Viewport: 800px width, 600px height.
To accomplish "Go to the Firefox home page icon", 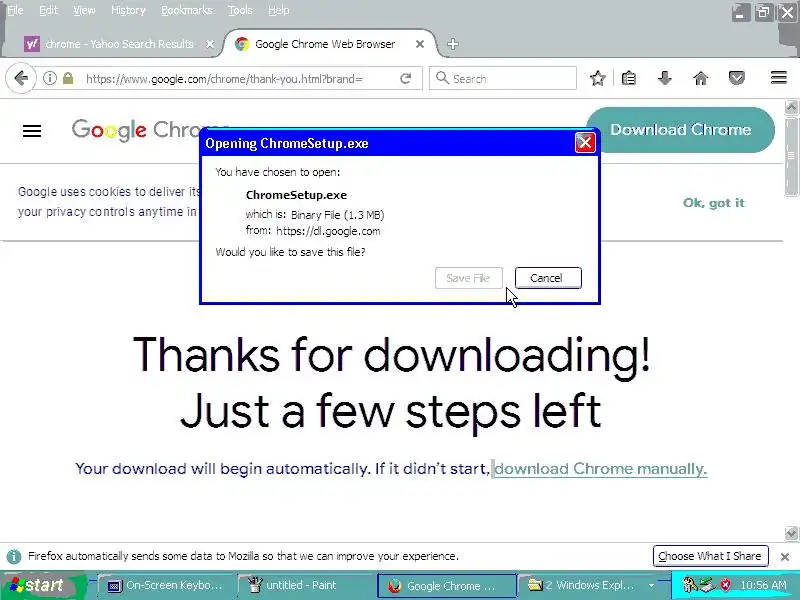I will (701, 79).
